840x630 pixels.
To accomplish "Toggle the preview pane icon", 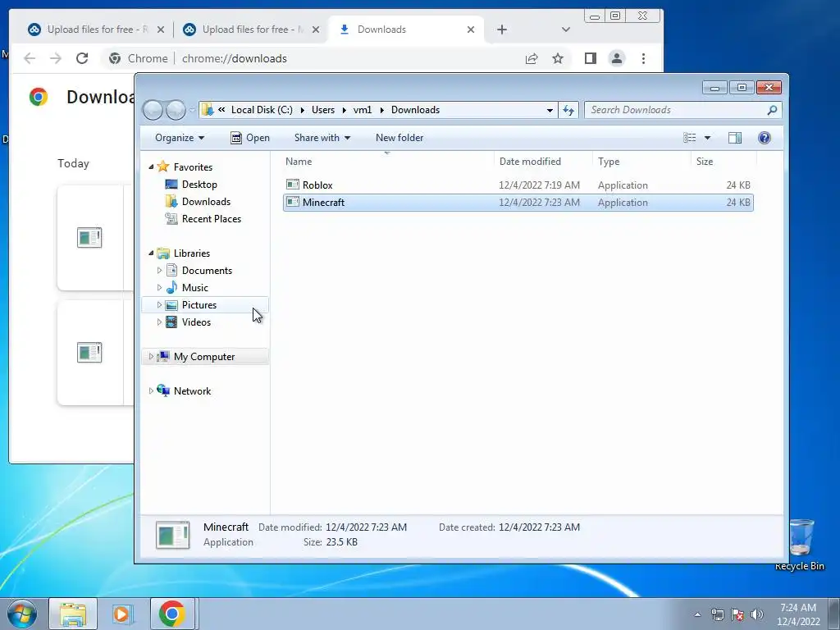I will pyautogui.click(x=735, y=138).
